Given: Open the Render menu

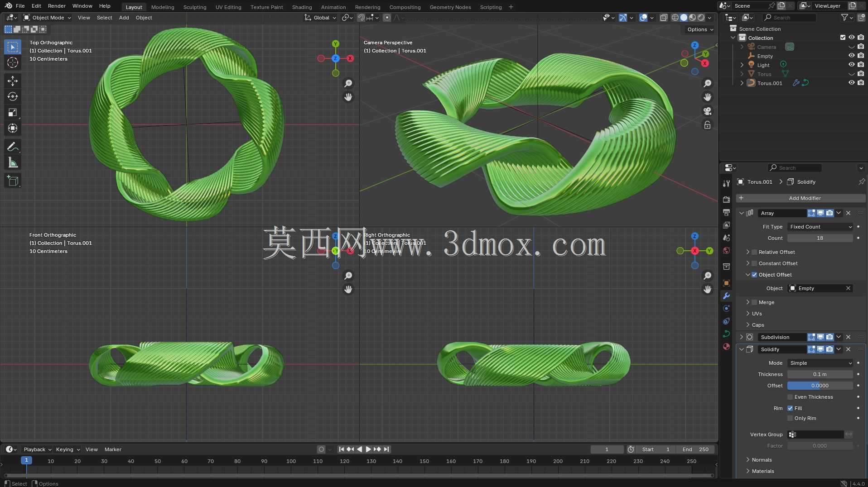Looking at the screenshot, I should pyautogui.click(x=57, y=6).
